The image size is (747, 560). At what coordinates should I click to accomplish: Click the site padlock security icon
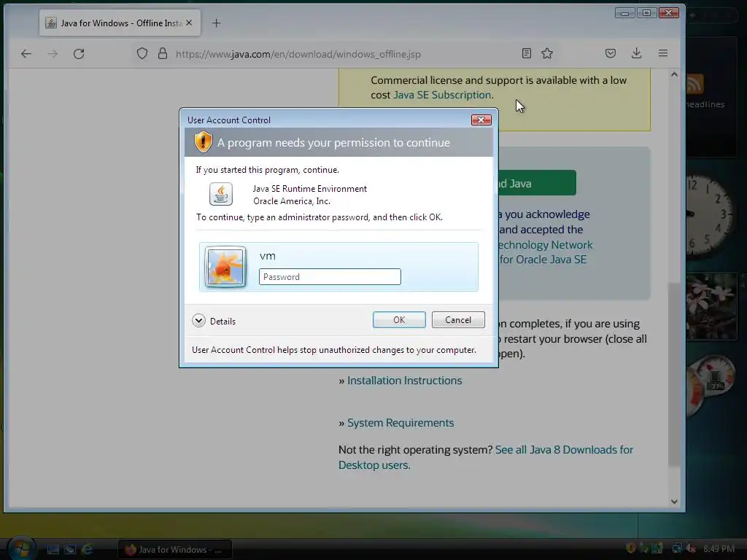click(163, 53)
